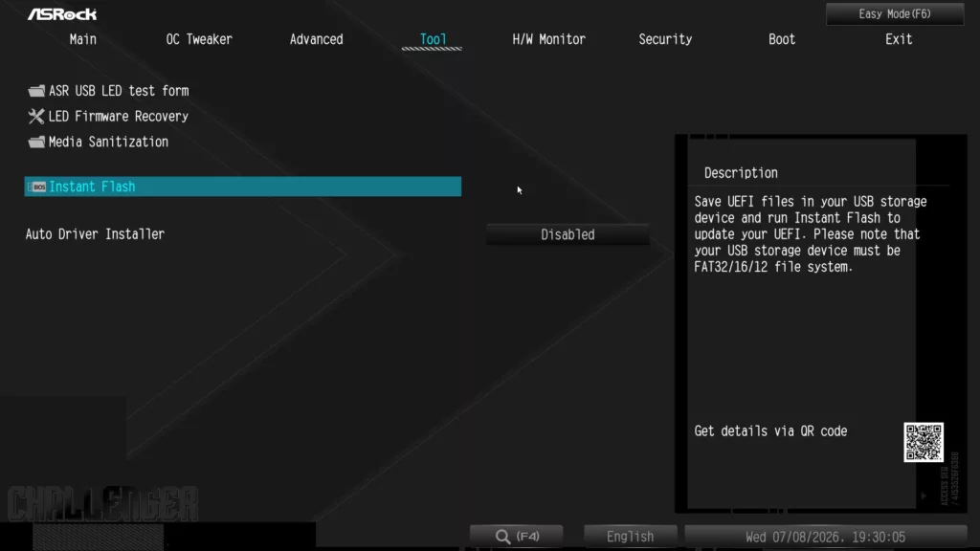The image size is (980, 551).
Task: Click the LED Firmware Recovery wrench icon
Action: click(36, 116)
